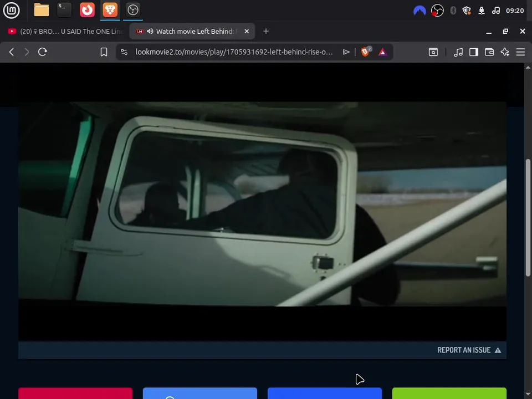Click the scrollbar up arrow
The height and width of the screenshot is (399, 532).
tap(528, 67)
